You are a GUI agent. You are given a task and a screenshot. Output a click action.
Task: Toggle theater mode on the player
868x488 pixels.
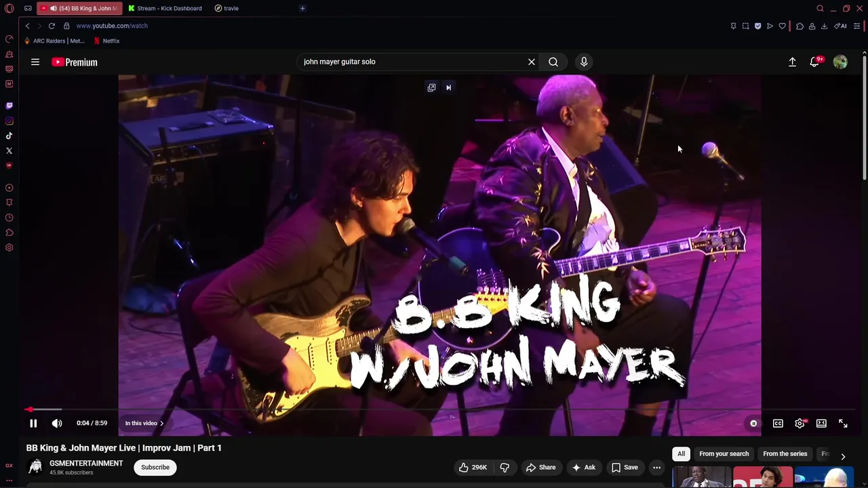[x=821, y=423]
